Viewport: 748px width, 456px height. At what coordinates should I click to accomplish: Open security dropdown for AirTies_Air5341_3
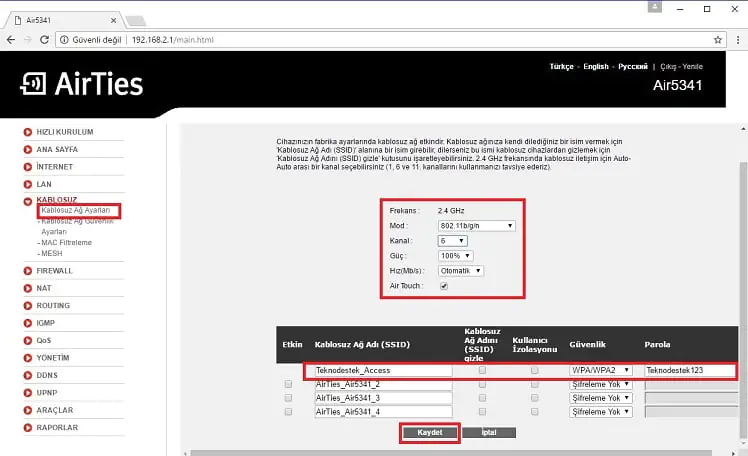coord(601,398)
